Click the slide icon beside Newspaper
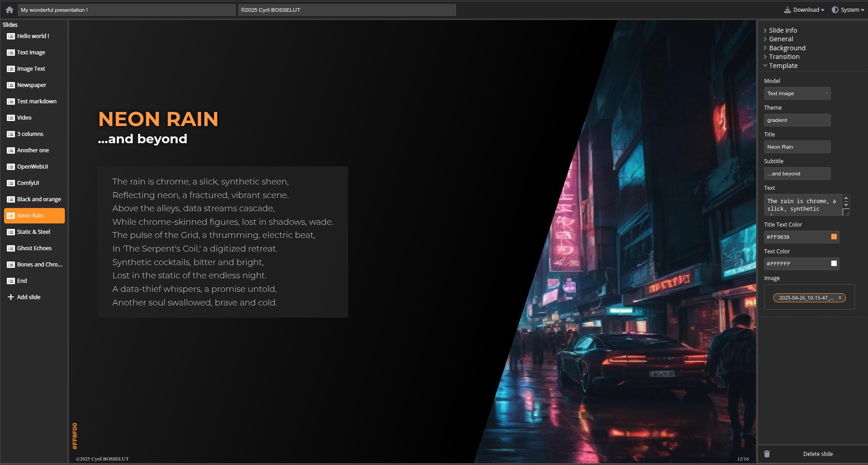The width and height of the screenshot is (868, 465). pos(11,85)
